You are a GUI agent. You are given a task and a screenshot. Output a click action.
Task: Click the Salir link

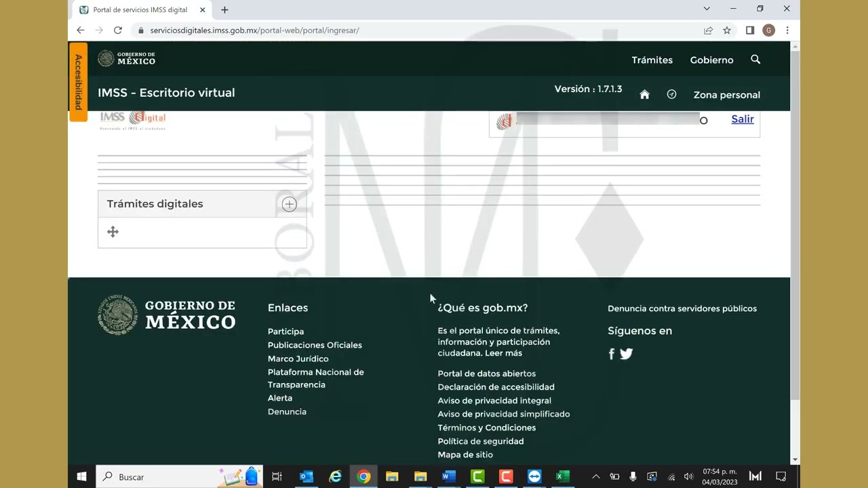coord(743,119)
